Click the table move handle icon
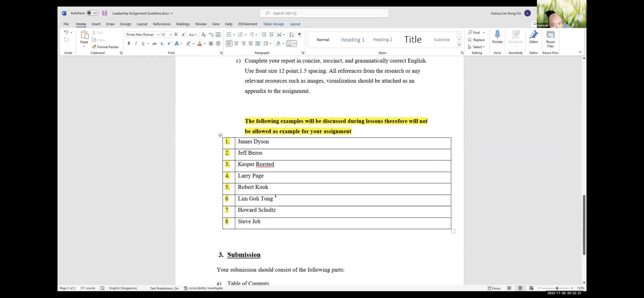644x298 pixels. (220, 136)
